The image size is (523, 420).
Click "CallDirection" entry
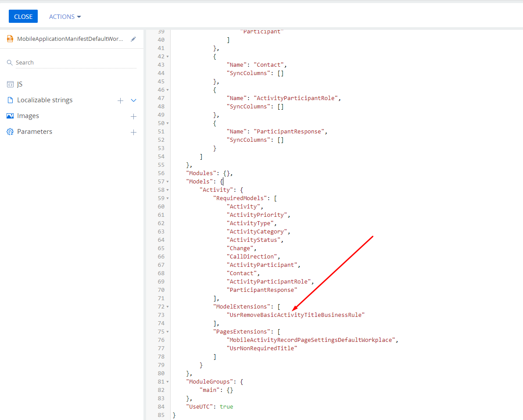251,257
